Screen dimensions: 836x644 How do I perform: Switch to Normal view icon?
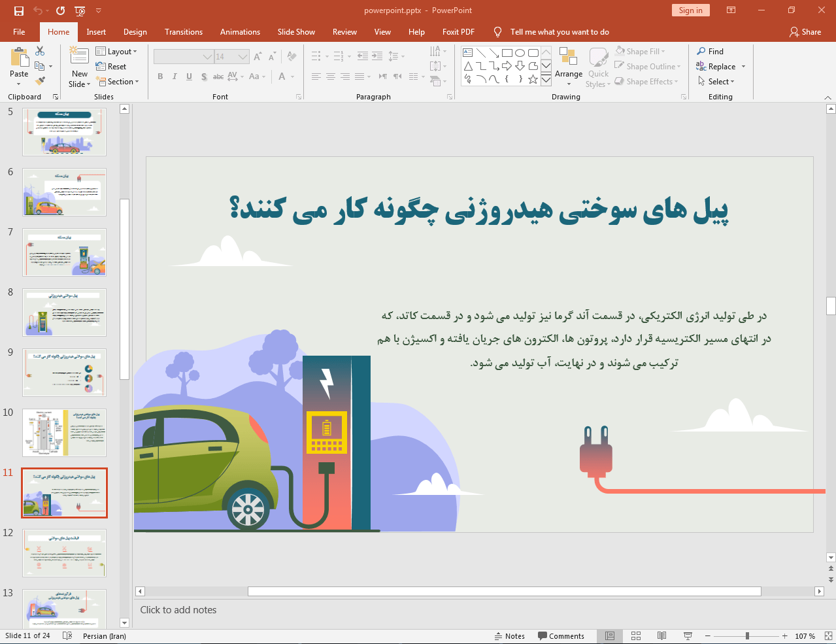tap(610, 636)
